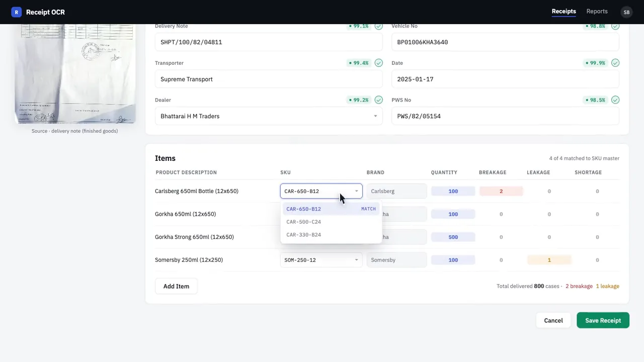
Task: Click the "Total delivered 800 cases" summary
Action: pos(528,286)
